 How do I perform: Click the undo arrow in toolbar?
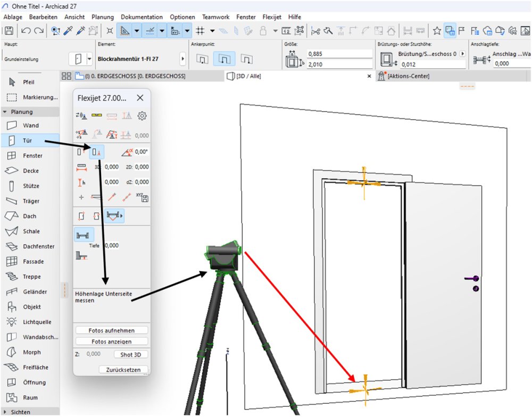pyautogui.click(x=26, y=31)
